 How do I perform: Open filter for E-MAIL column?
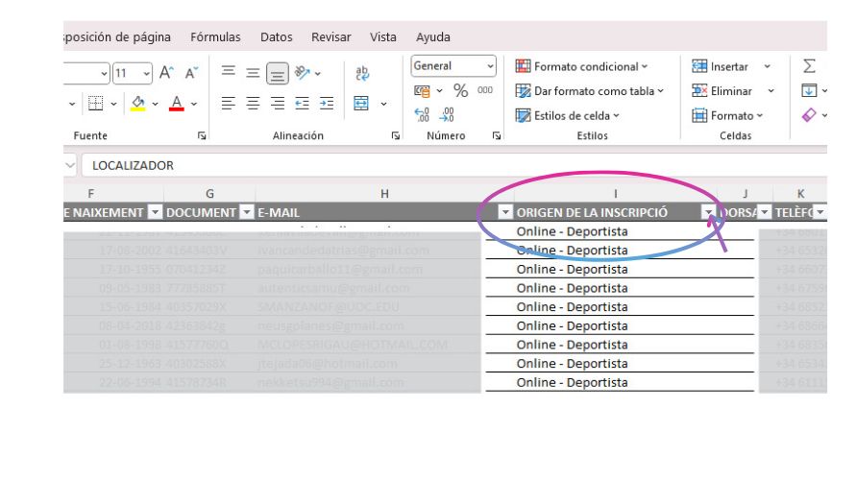click(505, 213)
